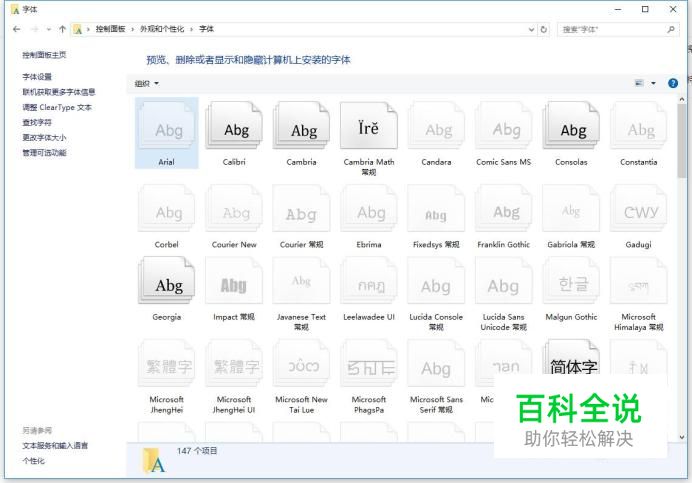Select the Ebrima font icon

point(369,208)
